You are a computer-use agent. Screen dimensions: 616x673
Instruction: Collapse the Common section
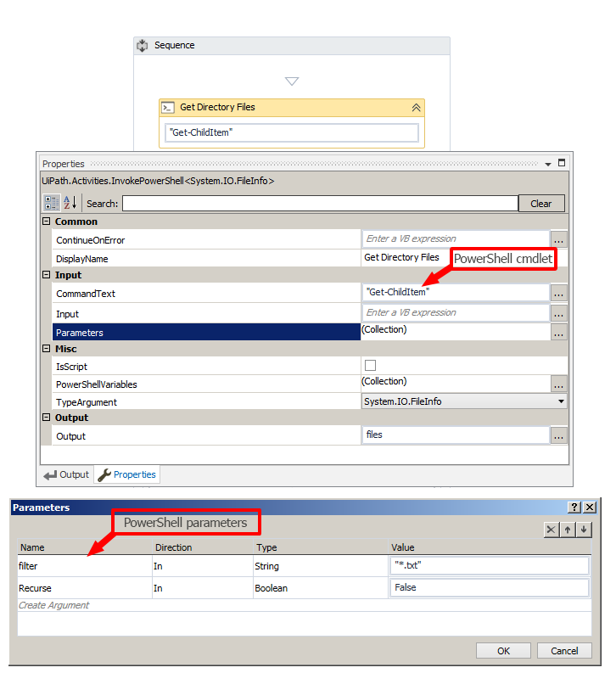click(x=47, y=222)
